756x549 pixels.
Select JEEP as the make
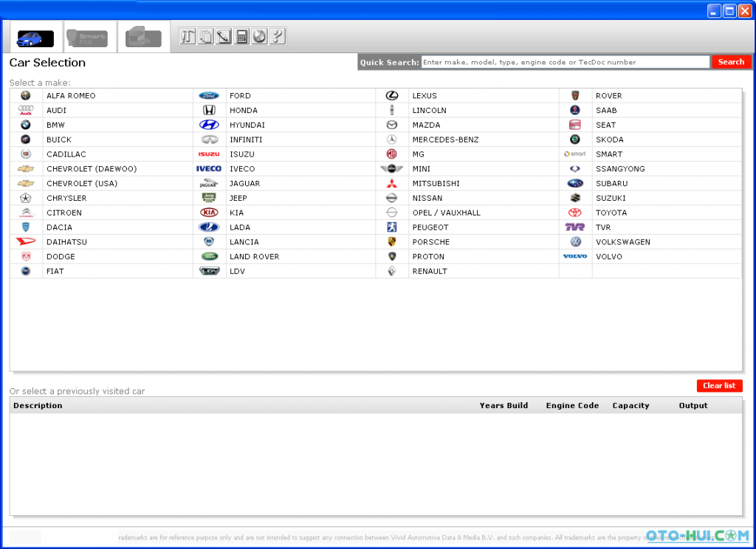click(238, 198)
